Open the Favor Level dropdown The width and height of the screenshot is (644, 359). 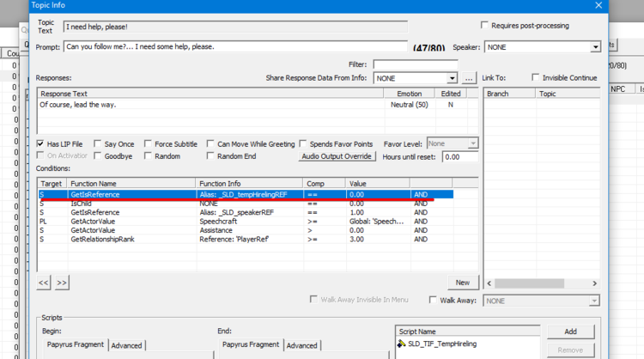tap(473, 143)
